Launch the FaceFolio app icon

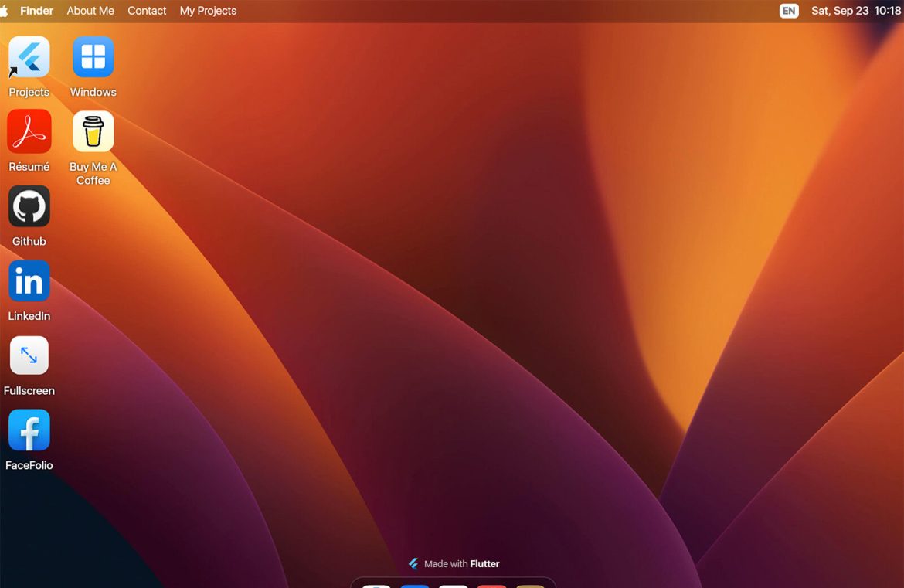click(29, 430)
